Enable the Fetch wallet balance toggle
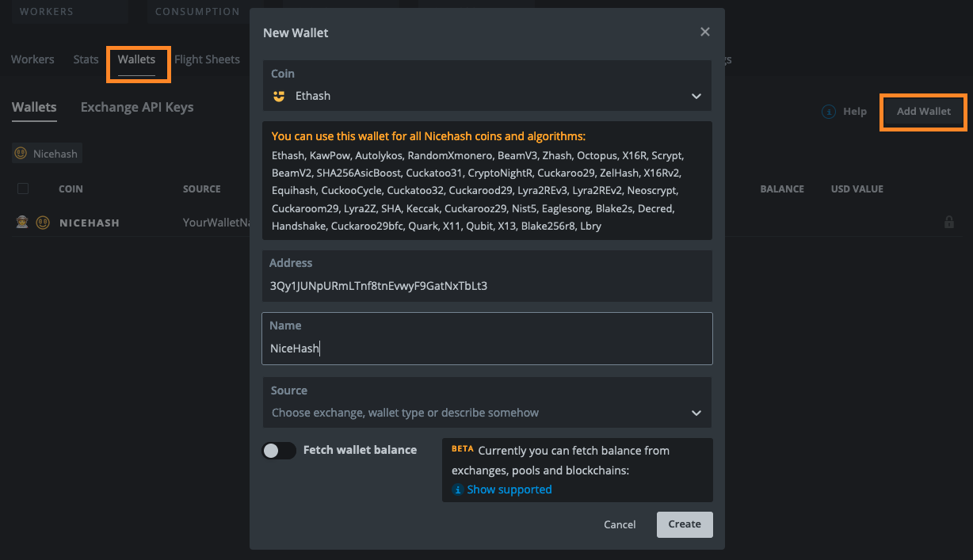This screenshot has width=973, height=560. tap(279, 449)
